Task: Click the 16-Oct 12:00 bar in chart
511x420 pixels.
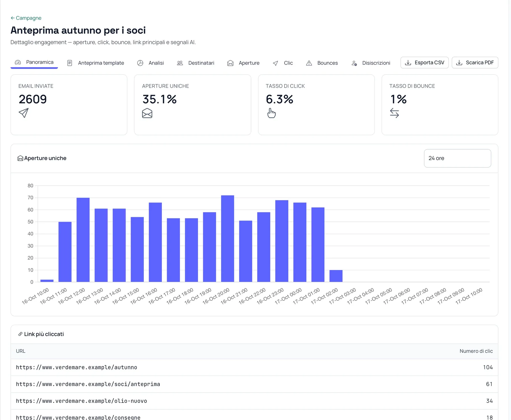Action: pos(83,240)
